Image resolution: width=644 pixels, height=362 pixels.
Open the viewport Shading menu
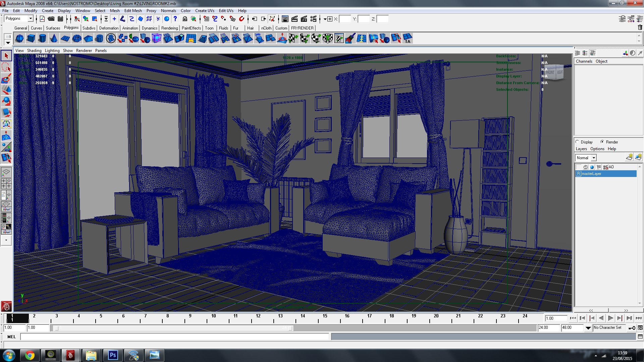[34, 51]
